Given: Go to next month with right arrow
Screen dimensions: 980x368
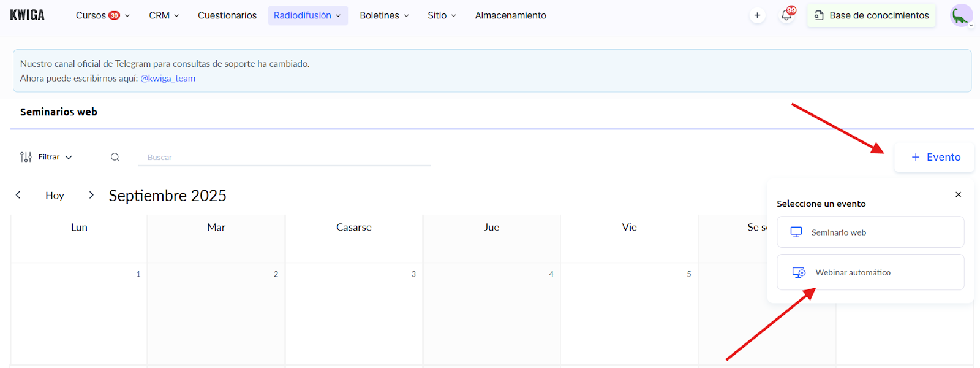Looking at the screenshot, I should pyautogui.click(x=91, y=195).
